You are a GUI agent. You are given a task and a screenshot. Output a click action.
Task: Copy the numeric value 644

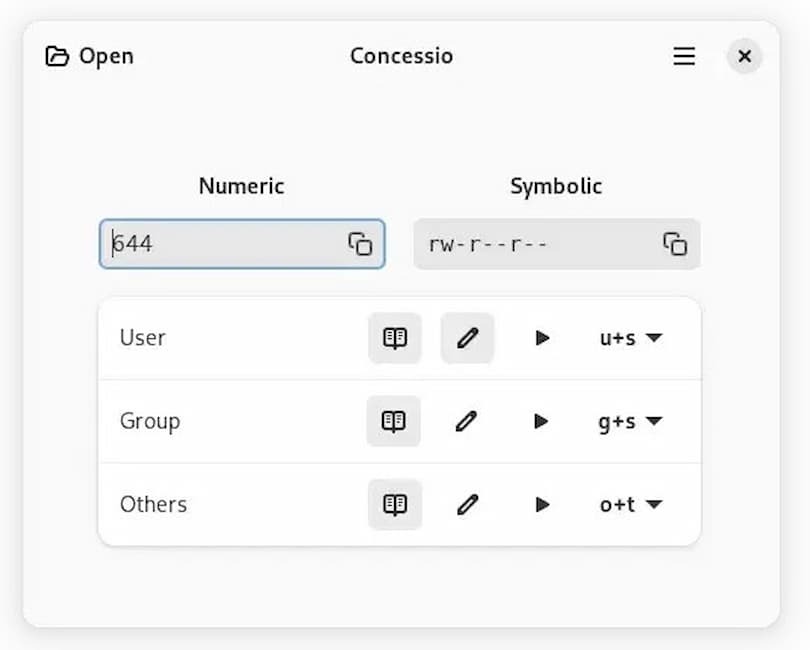[x=360, y=244]
